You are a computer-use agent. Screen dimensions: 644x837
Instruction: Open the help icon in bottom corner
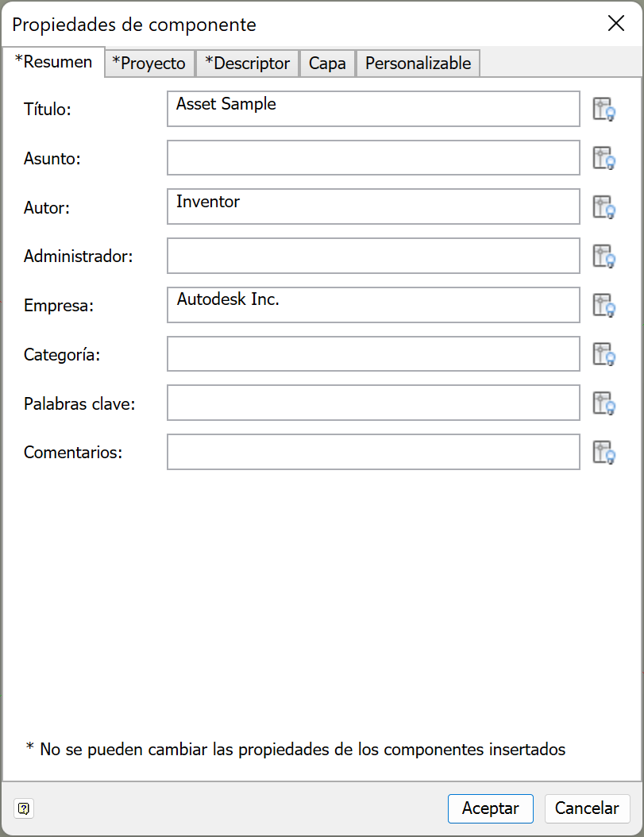point(24,808)
